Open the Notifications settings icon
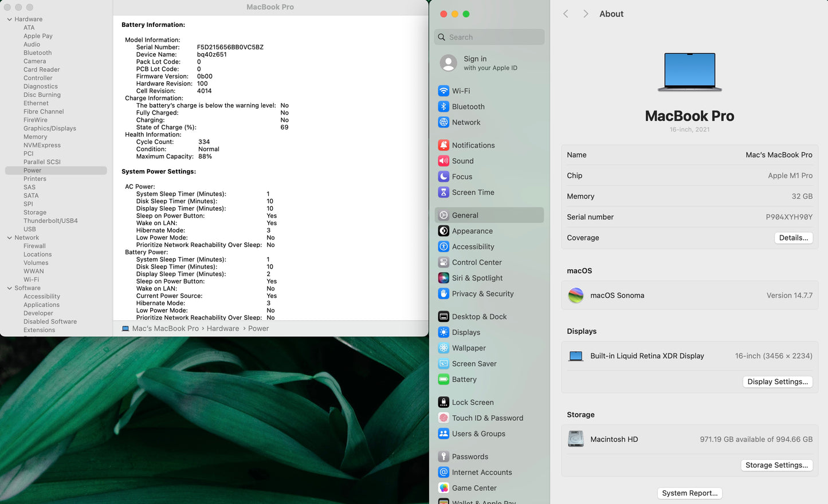The width and height of the screenshot is (828, 504). point(444,145)
